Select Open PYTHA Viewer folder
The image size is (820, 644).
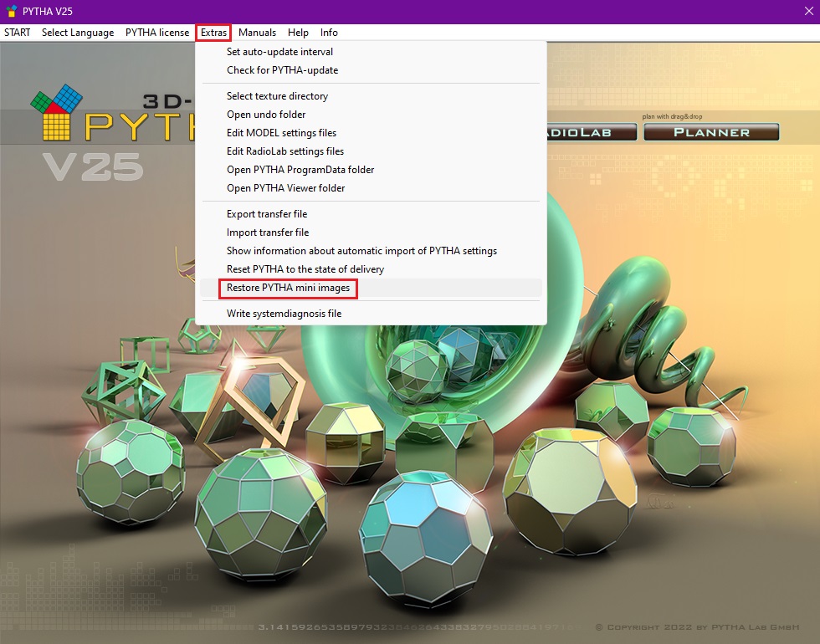(x=371, y=187)
